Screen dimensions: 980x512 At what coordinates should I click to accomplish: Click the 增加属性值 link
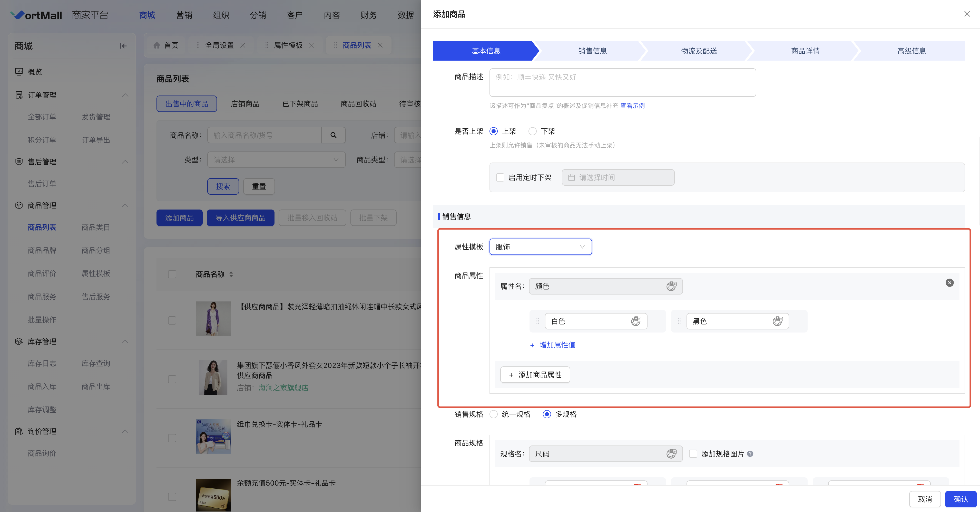pos(557,345)
